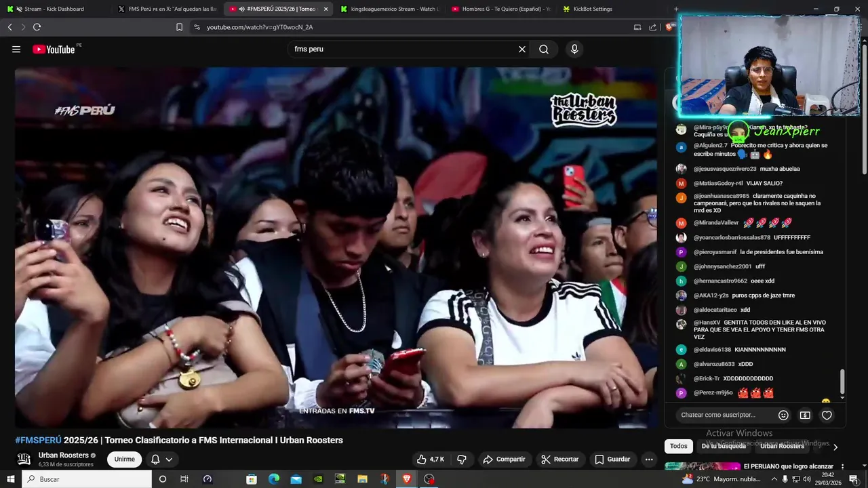Viewport: 868px width, 488px height.
Task: Select 'De tu búsqueda' filter chip
Action: coord(724,446)
